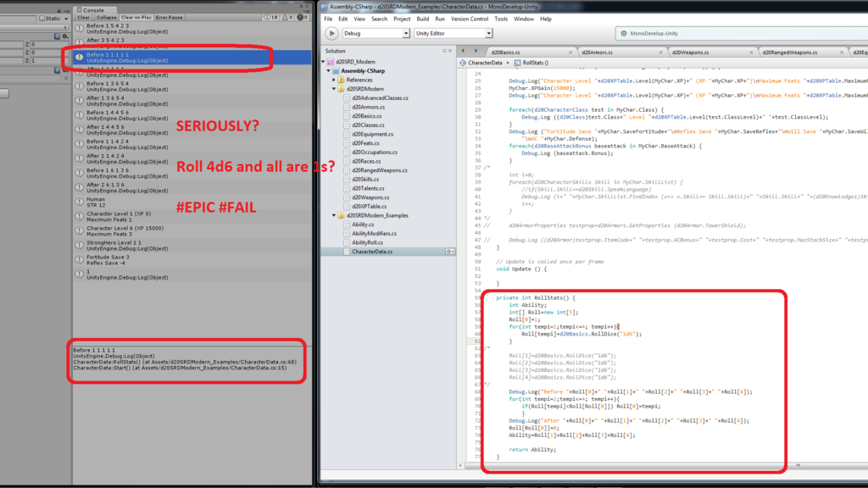Navigate forward with editor tab right arrow
This screenshot has width=868, height=488.
click(476, 52)
